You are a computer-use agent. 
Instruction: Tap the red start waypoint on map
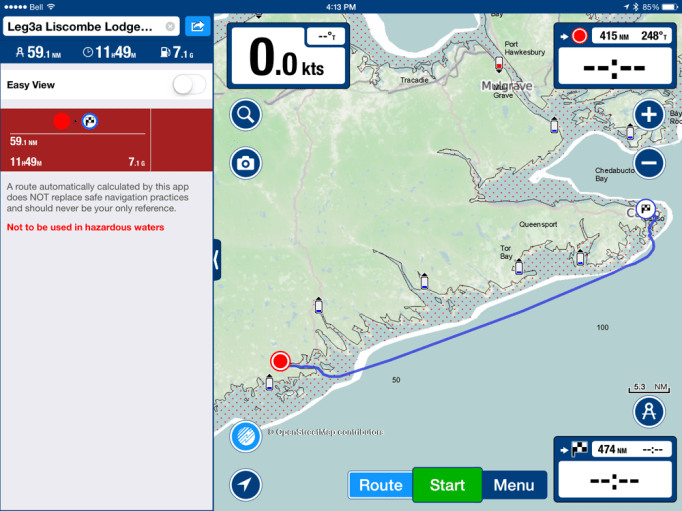[x=280, y=361]
